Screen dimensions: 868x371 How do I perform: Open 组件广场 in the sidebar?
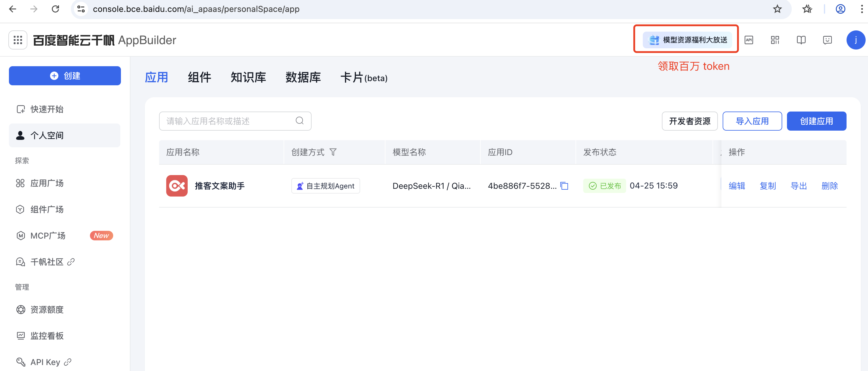coord(65,209)
